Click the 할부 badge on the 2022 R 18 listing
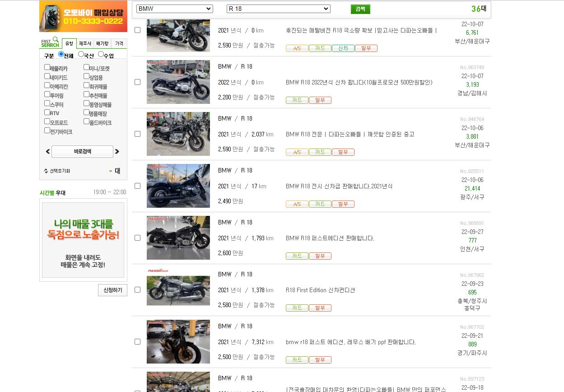The height and width of the screenshot is (392, 564). pos(320,100)
